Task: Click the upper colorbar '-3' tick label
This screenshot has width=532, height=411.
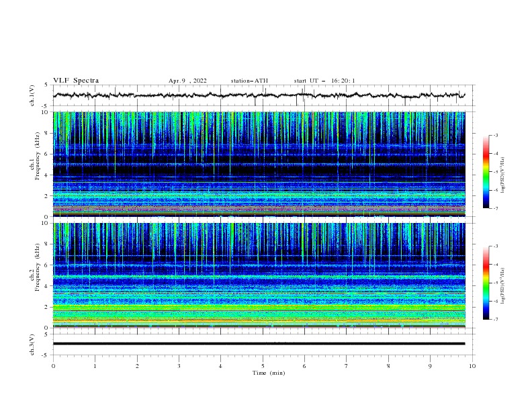Action: click(495, 135)
